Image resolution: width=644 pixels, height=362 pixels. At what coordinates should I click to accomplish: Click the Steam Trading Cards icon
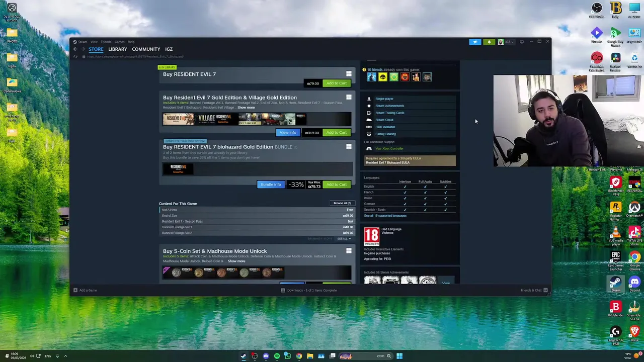(x=369, y=113)
